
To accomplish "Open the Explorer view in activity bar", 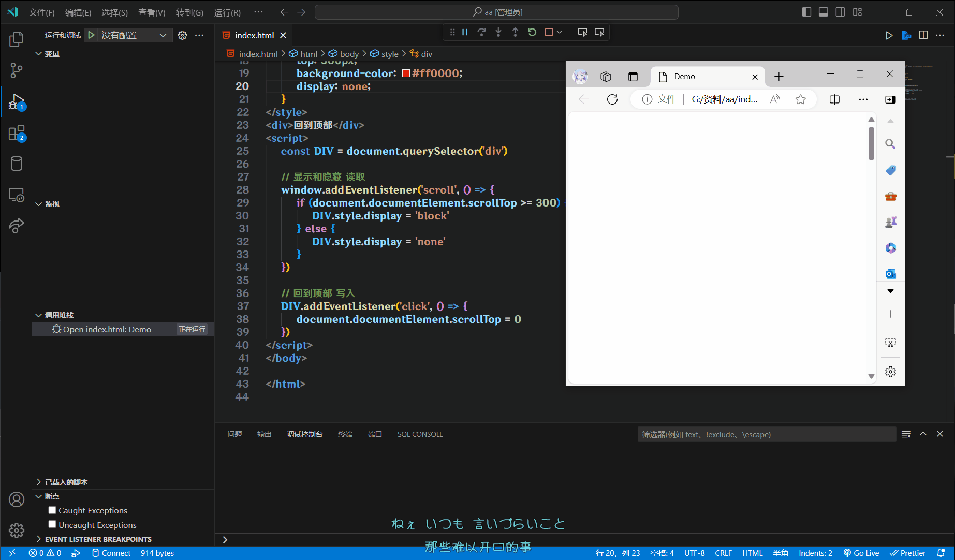I will [x=17, y=39].
